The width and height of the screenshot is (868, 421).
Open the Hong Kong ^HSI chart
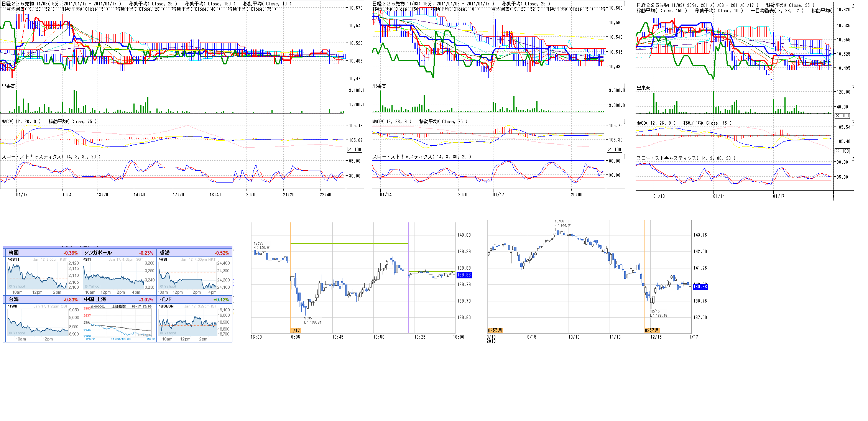pyautogui.click(x=188, y=275)
